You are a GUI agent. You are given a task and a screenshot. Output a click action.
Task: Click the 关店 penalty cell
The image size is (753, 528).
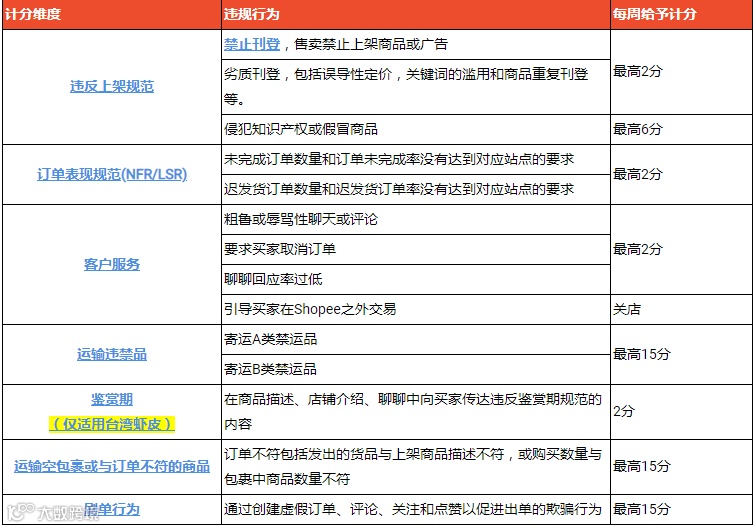[x=681, y=309]
